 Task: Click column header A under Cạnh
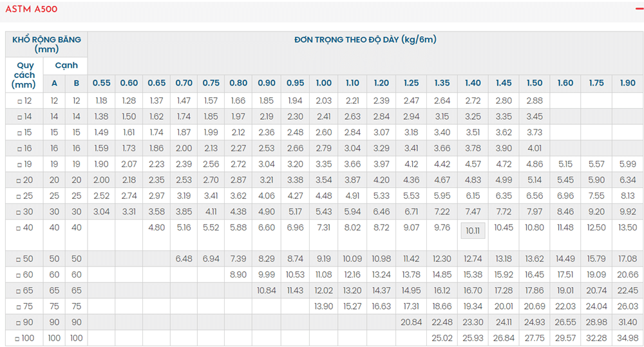pyautogui.click(x=54, y=83)
